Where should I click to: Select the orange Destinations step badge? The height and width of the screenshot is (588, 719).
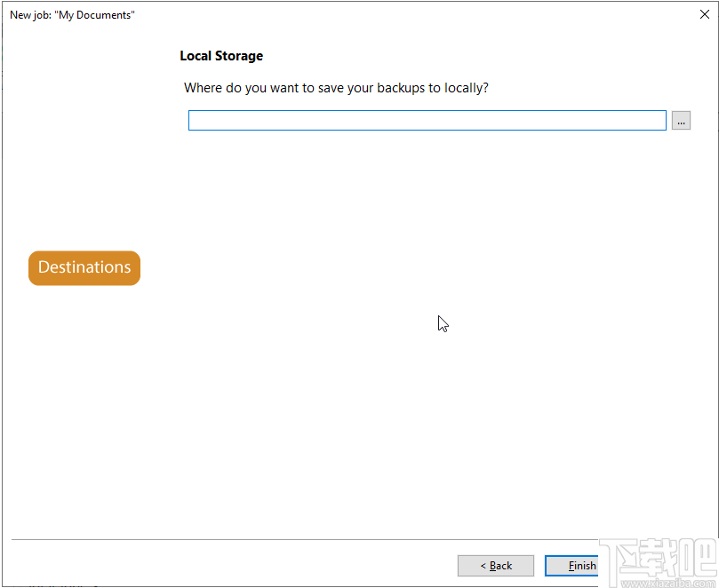84,267
